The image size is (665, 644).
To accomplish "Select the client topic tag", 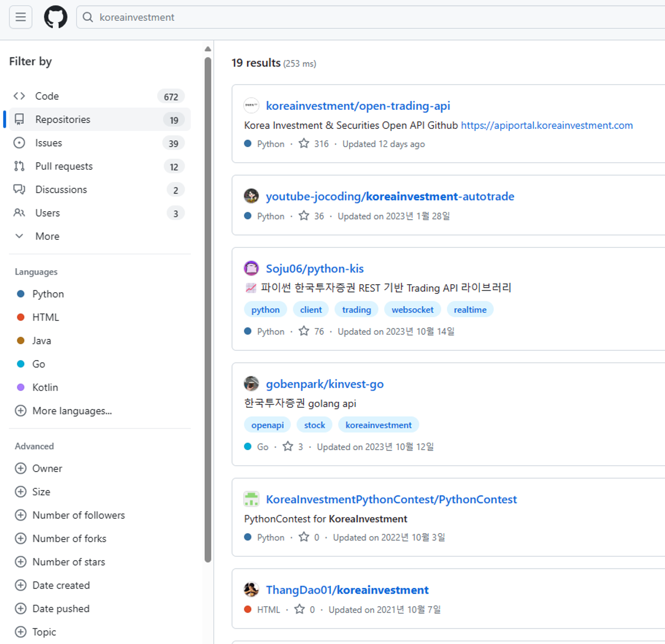I will 311,309.
